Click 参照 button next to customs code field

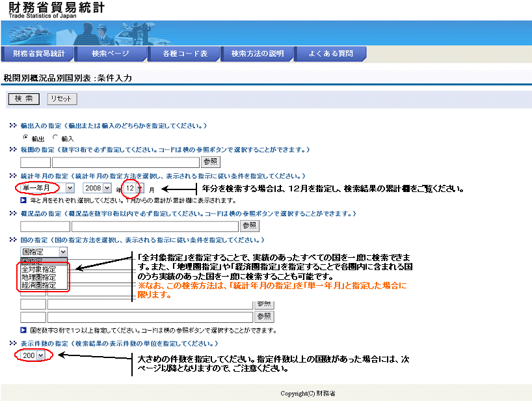210,162
